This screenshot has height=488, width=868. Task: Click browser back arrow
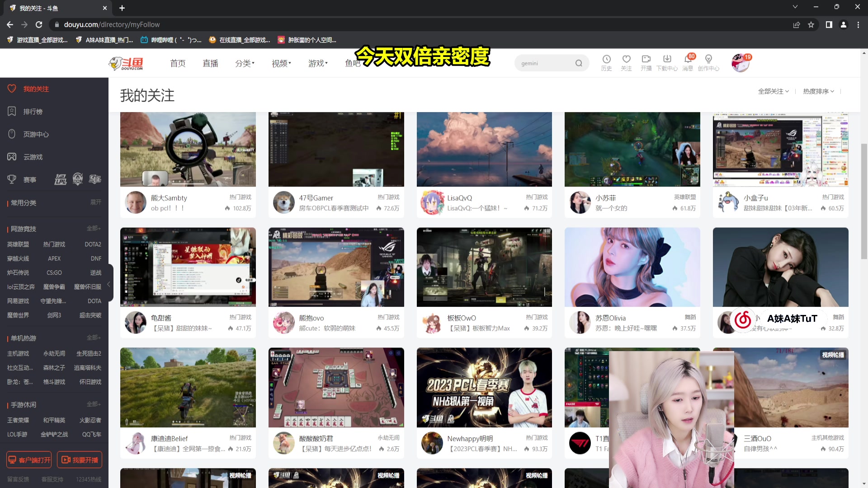[10, 24]
